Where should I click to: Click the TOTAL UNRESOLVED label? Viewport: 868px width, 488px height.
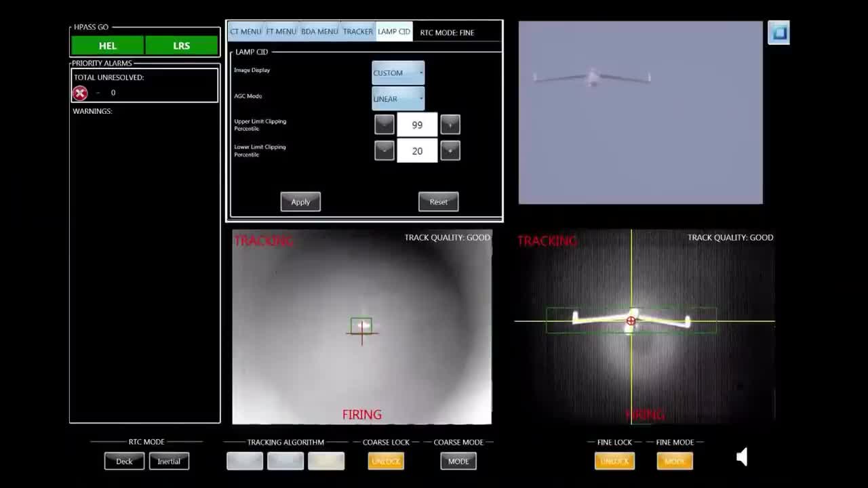click(108, 77)
